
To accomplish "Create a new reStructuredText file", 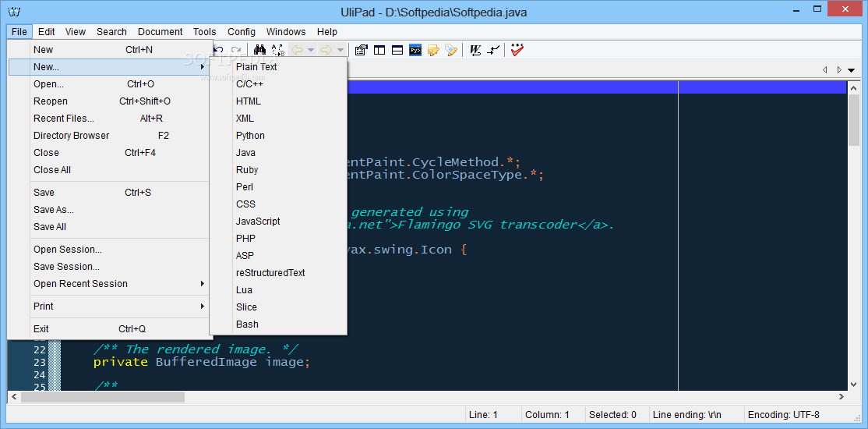I will tap(278, 273).
